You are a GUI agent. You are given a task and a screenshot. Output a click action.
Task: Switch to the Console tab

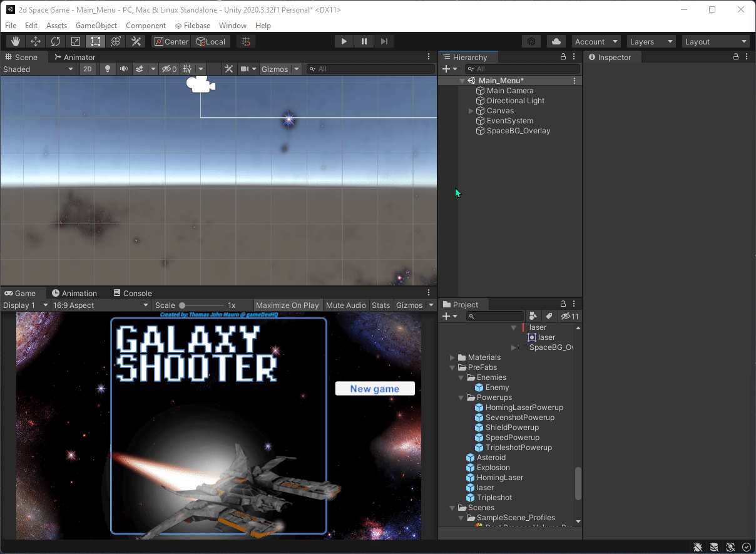click(x=132, y=292)
